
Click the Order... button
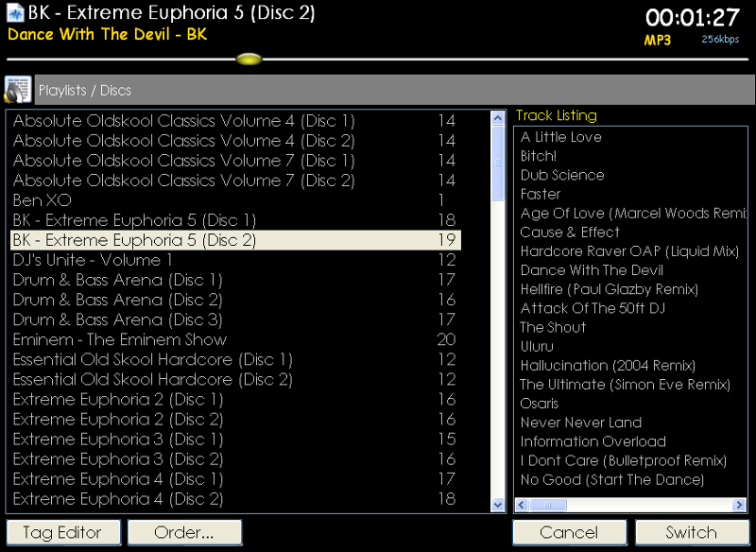[184, 532]
